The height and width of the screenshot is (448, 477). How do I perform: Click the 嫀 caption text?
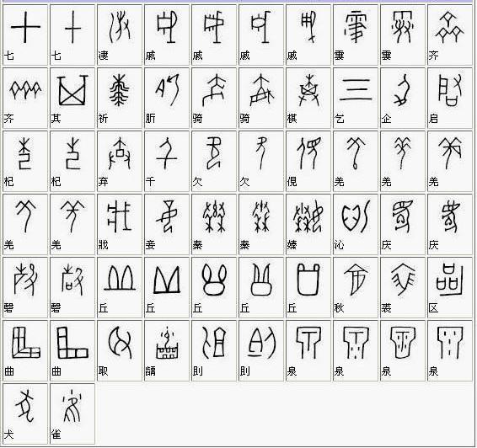point(292,245)
